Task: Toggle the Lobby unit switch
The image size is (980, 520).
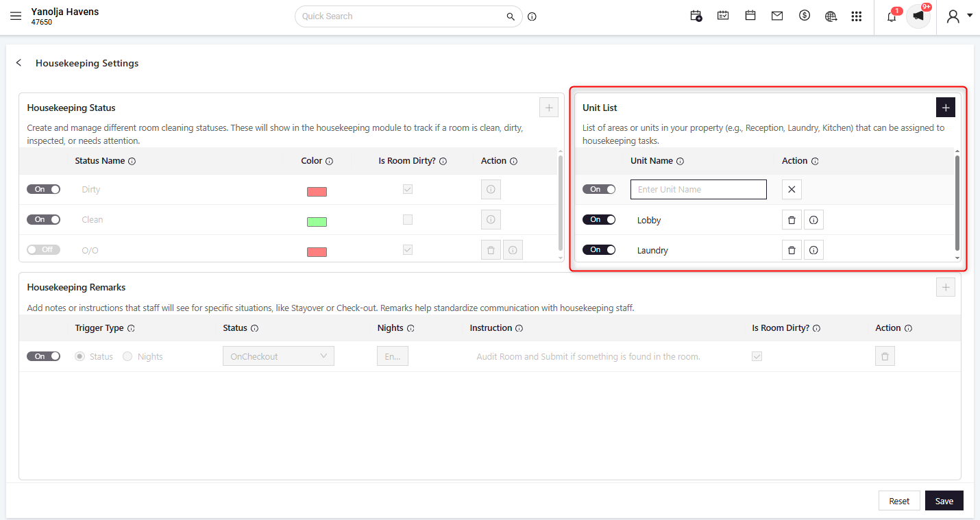Action: click(x=599, y=219)
